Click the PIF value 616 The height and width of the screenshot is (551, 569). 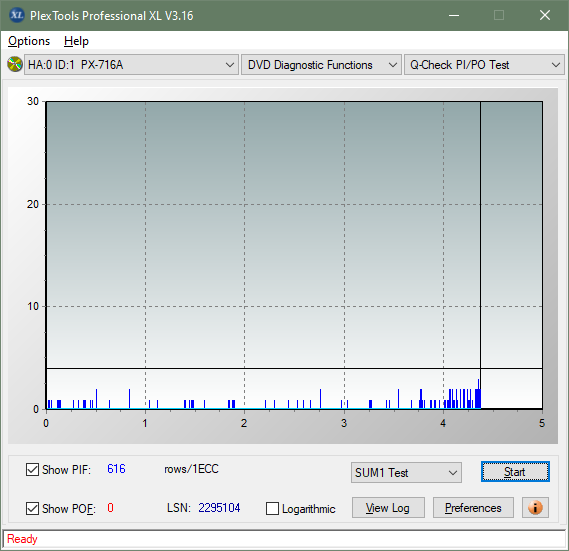point(116,469)
